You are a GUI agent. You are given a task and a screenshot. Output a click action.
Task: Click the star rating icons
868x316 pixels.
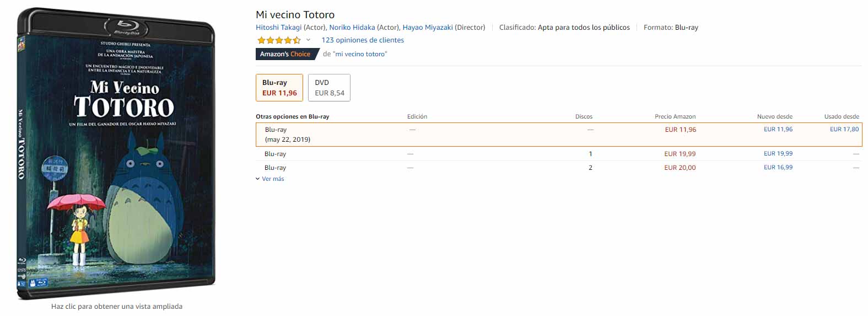(278, 40)
